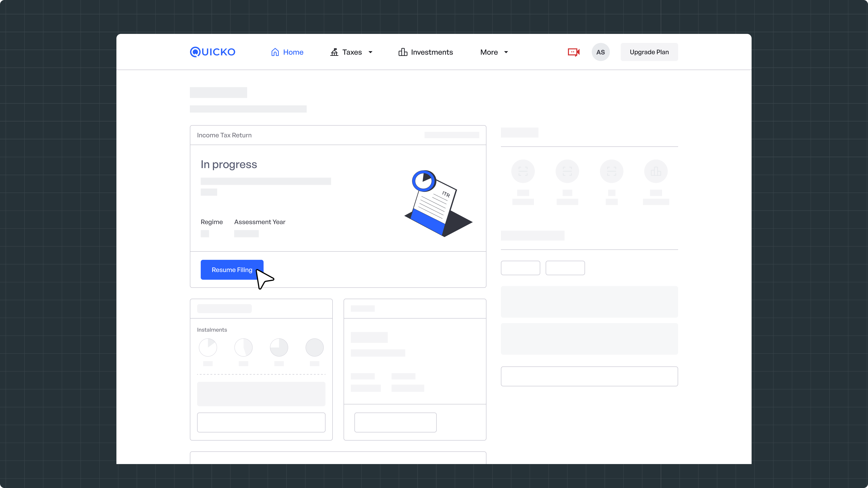Viewport: 868px width, 488px height.
Task: Click the Investments bar chart icon
Action: 403,52
